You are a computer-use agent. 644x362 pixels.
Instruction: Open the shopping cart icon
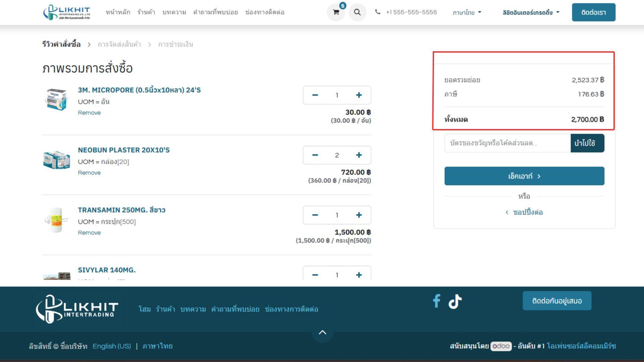pyautogui.click(x=336, y=12)
